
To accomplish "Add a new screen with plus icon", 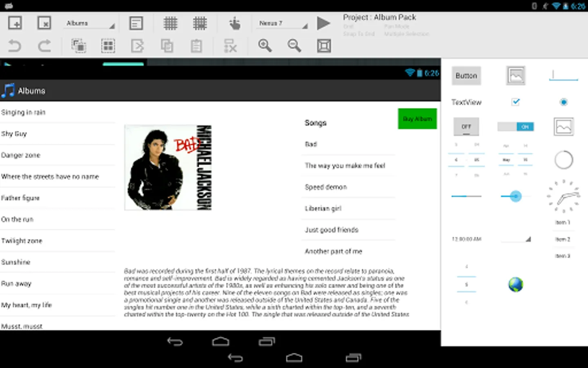I will (x=15, y=23).
